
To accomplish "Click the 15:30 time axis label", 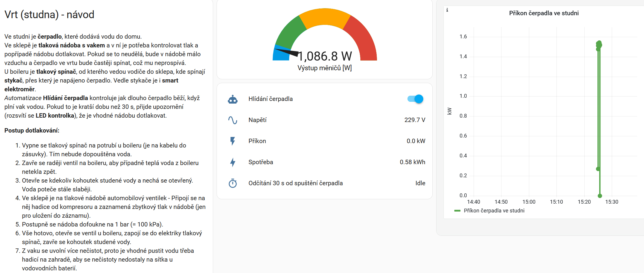I will [612, 202].
